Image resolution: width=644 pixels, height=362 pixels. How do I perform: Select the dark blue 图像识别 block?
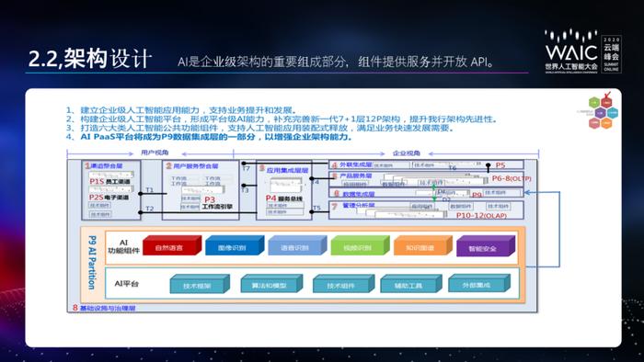point(235,245)
